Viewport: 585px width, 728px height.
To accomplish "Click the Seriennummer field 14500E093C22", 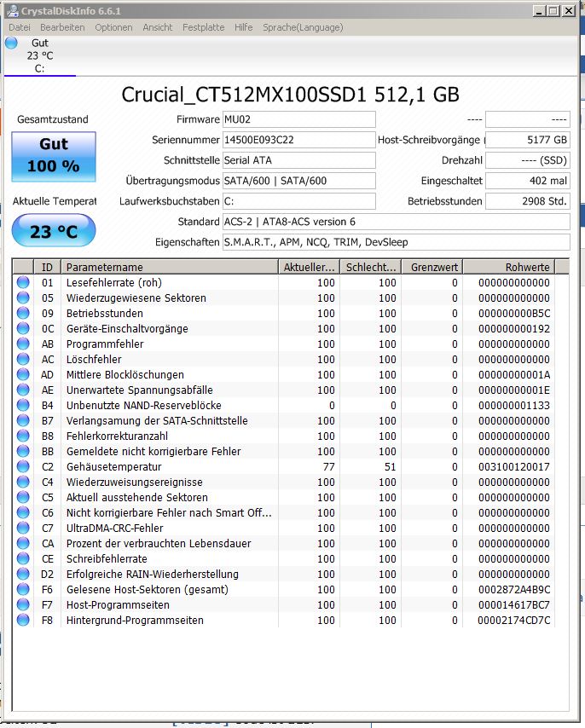I will (x=299, y=140).
